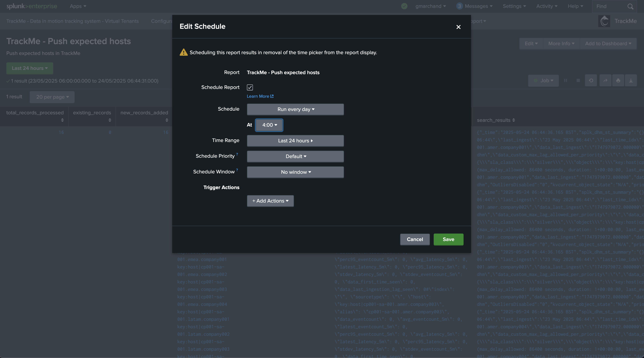Open the Default priority dropdown
644x358 pixels.
pyautogui.click(x=295, y=156)
